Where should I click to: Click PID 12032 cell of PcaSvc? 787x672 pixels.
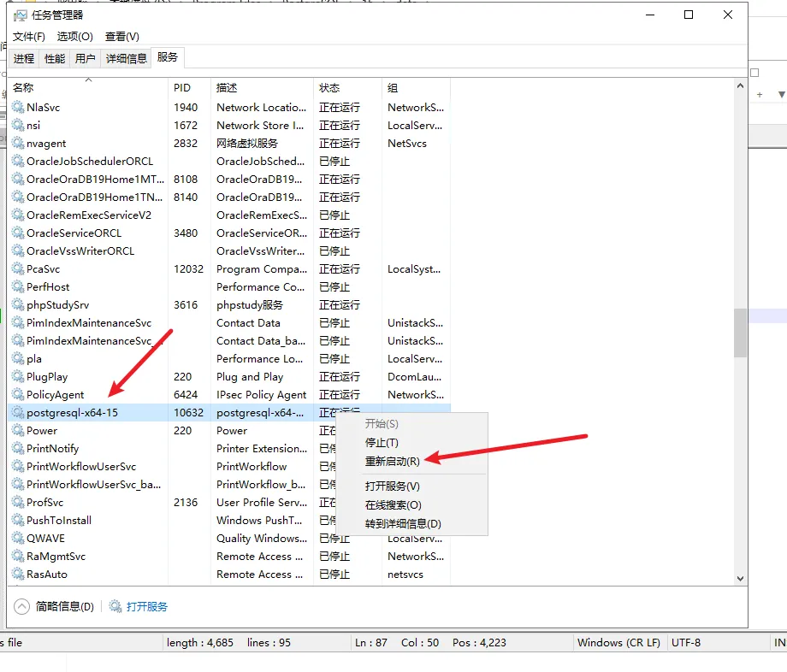189,268
